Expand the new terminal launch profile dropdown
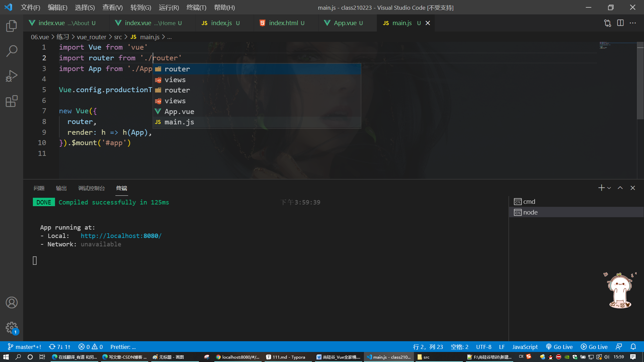Screen dimensions: 644x362 (609, 188)
